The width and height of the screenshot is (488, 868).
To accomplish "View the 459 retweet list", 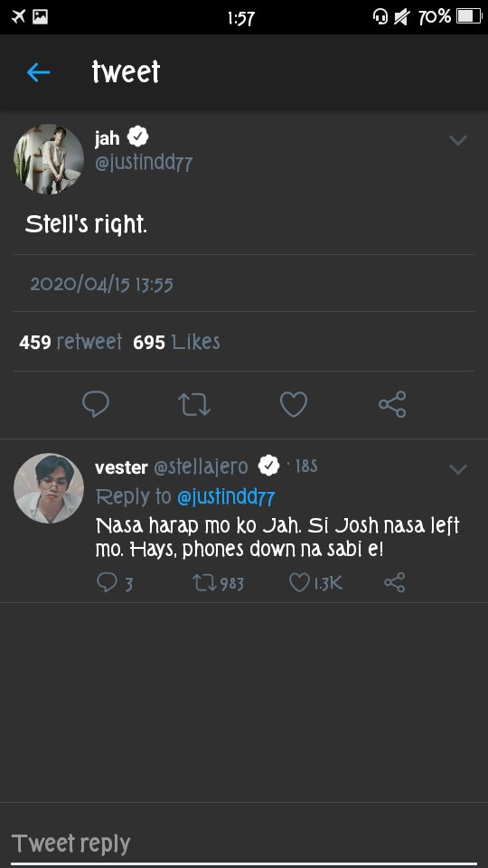I will tap(70, 342).
